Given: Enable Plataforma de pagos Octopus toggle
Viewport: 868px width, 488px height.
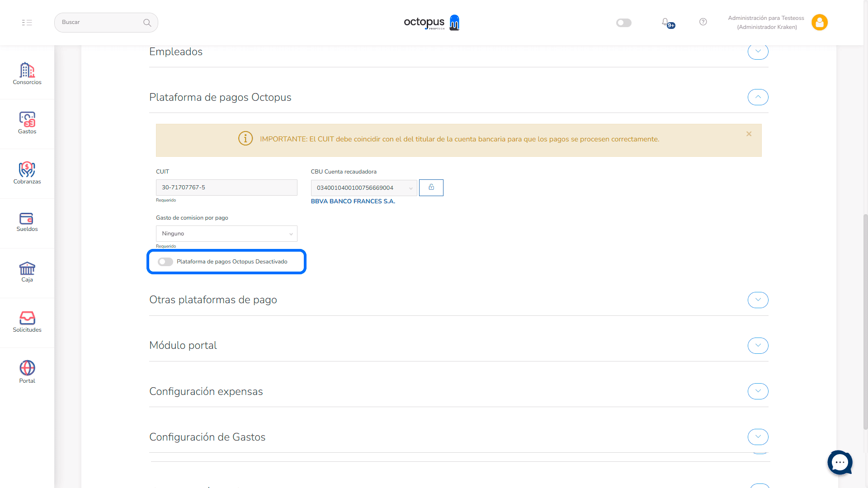Looking at the screenshot, I should click(x=165, y=262).
